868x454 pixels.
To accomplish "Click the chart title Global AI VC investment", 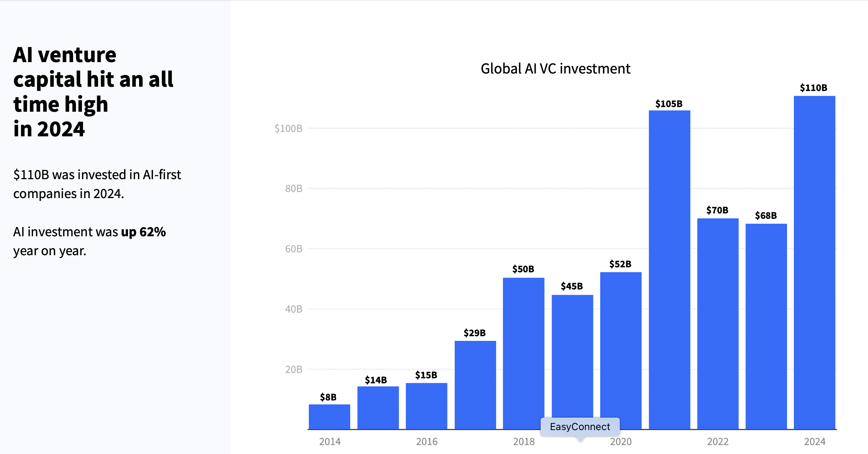I will [x=555, y=69].
